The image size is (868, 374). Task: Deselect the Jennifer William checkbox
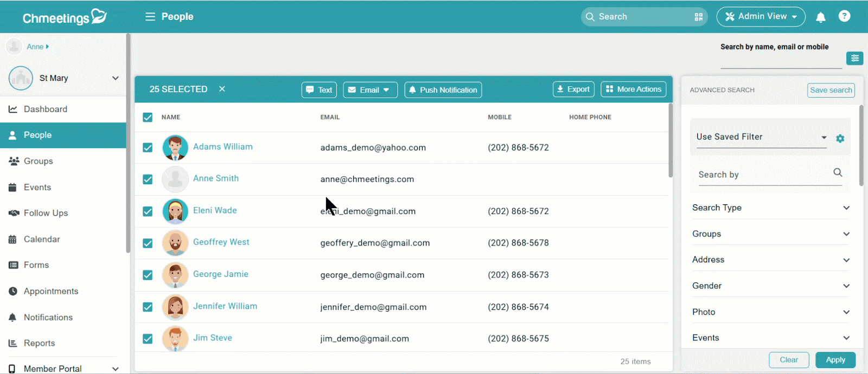(148, 307)
